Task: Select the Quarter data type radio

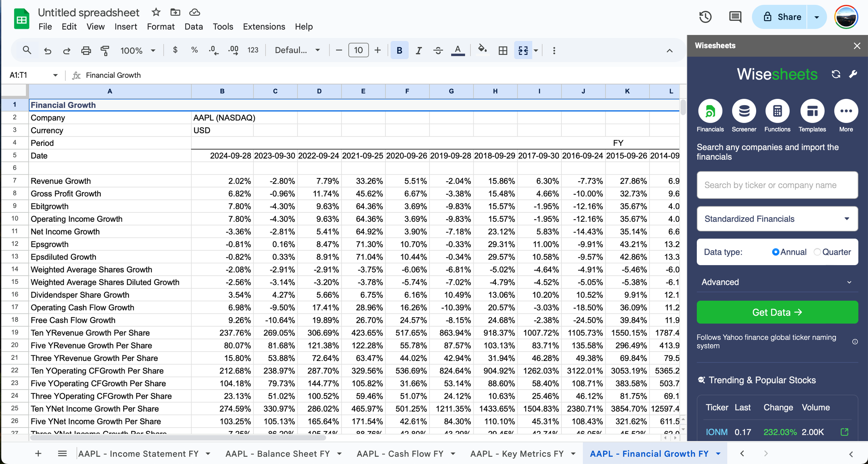Action: 817,252
